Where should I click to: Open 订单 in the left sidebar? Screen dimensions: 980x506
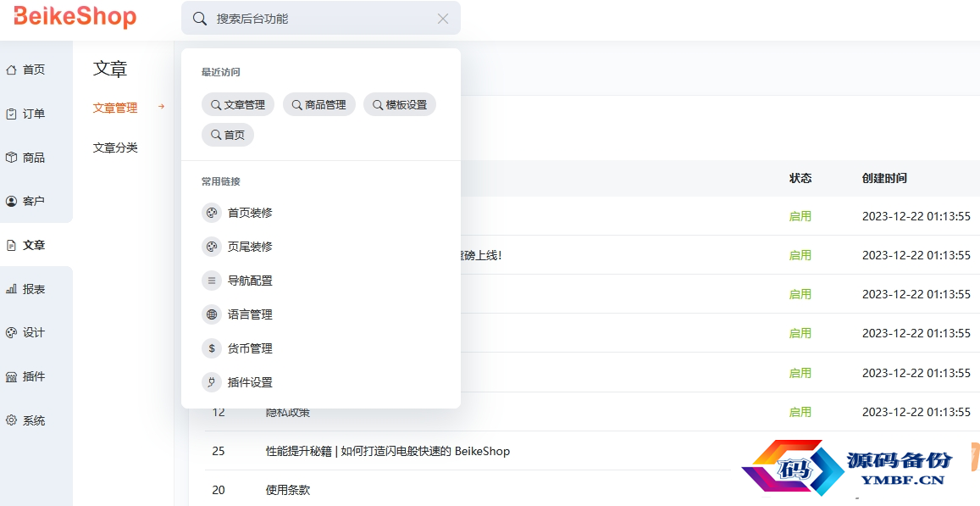click(x=34, y=114)
